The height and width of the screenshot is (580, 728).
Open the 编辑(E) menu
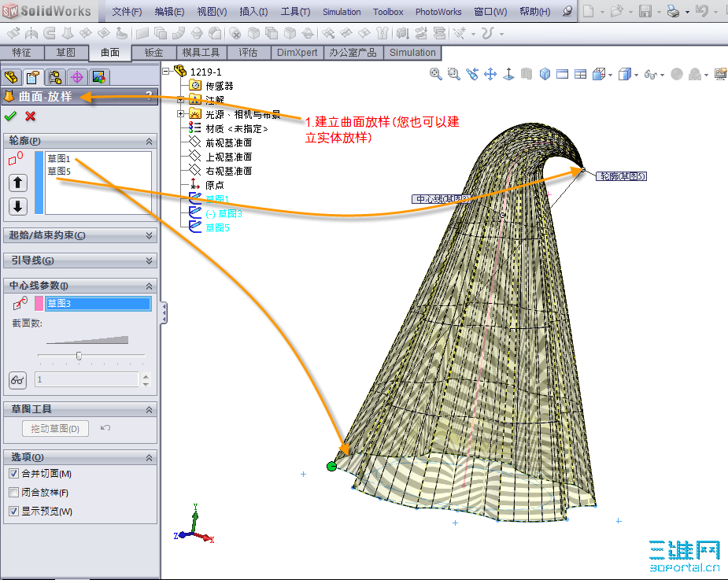[x=169, y=12]
